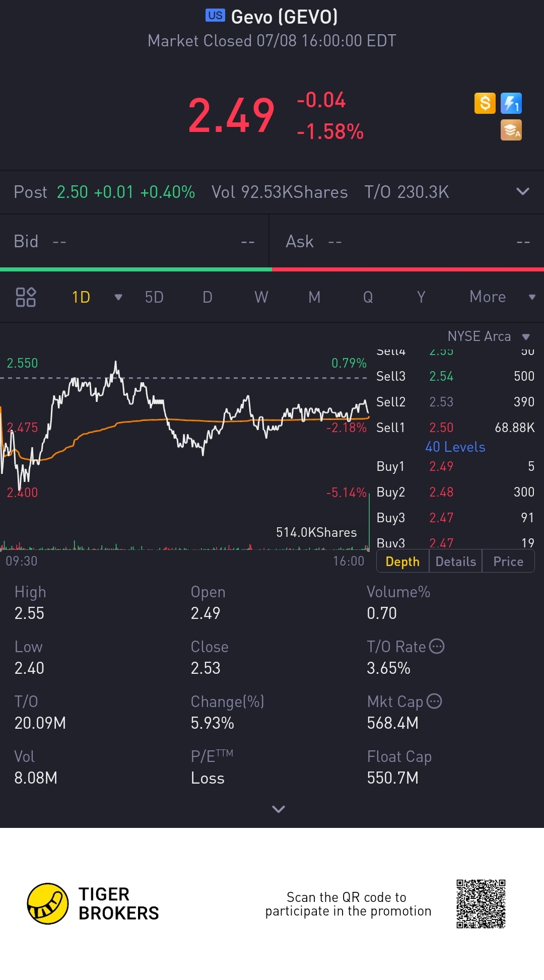This screenshot has width=544, height=980.
Task: Tap the Change(%) value 5.93%
Action: [213, 723]
